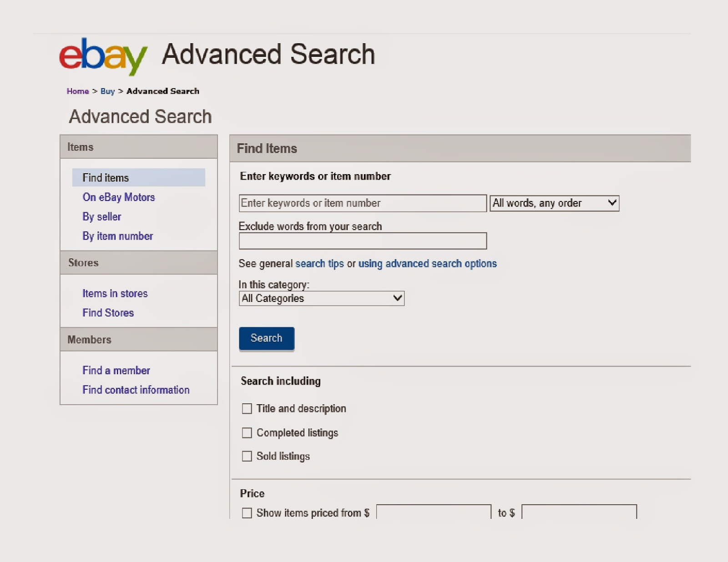Browse Items in stores

pyautogui.click(x=114, y=293)
